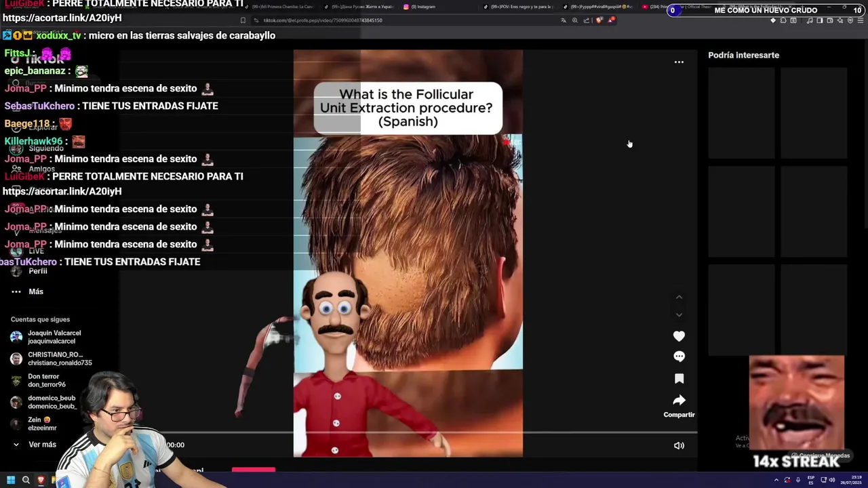Switch to the 'Fyppp#viral' tab
Screen dimensions: 868x488
coord(598,7)
